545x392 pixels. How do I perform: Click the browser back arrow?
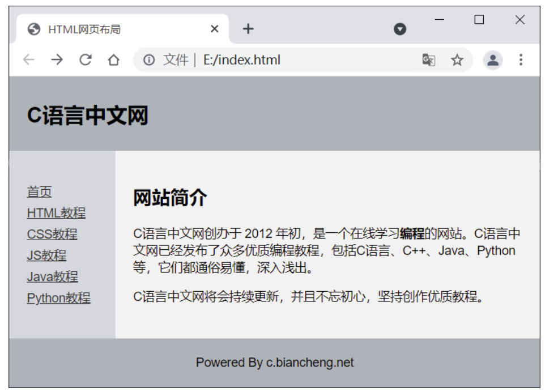click(28, 60)
